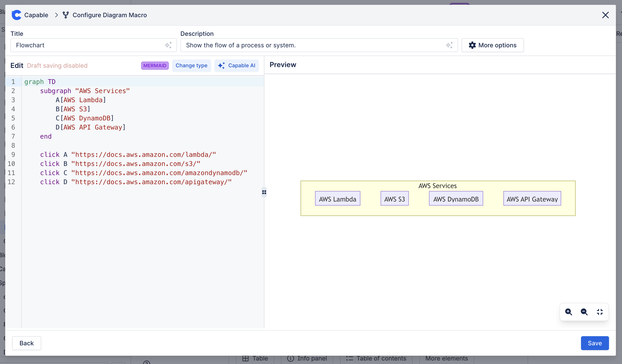Click the click A lambda URL line
The width and height of the screenshot is (622, 364).
point(128,155)
